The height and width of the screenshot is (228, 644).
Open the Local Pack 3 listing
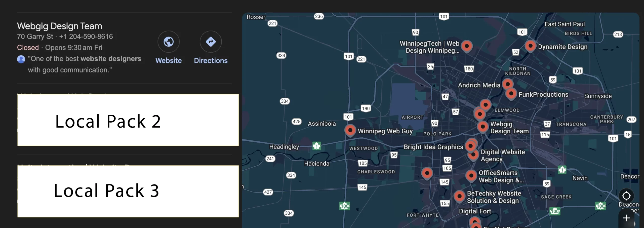coord(128,191)
